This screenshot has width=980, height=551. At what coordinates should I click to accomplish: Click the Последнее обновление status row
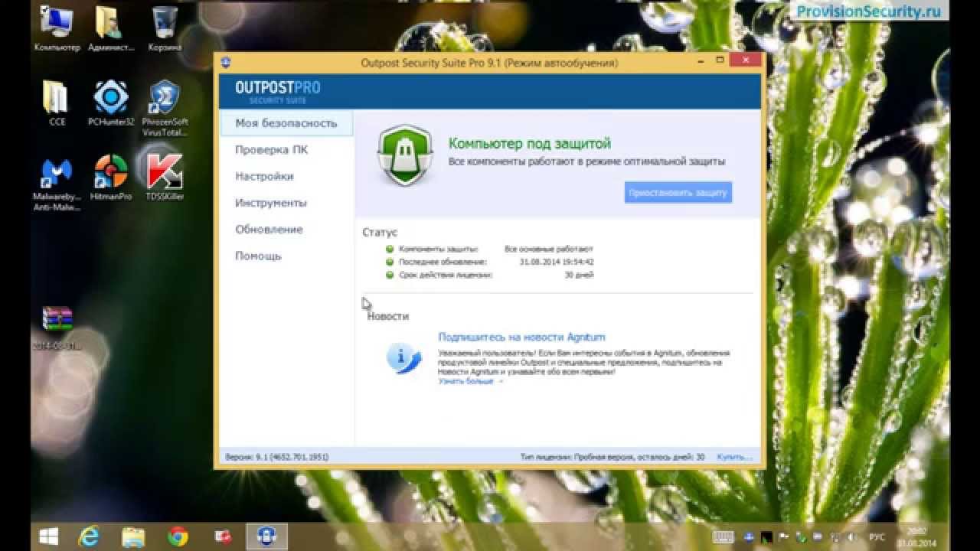pyautogui.click(x=489, y=262)
